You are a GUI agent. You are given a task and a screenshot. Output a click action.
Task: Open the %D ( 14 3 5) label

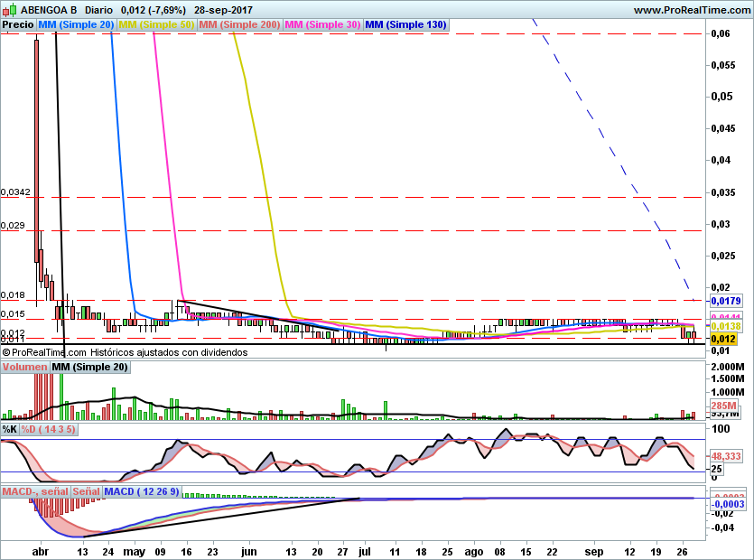(48, 429)
